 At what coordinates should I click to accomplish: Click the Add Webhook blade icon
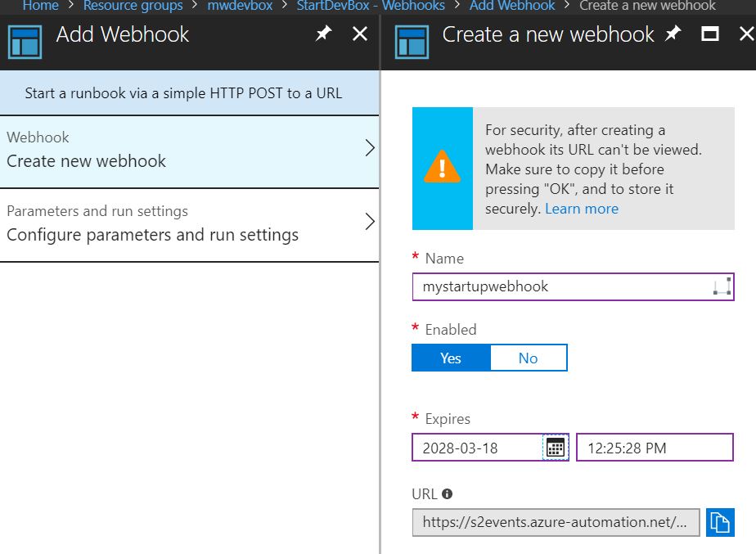click(x=25, y=43)
